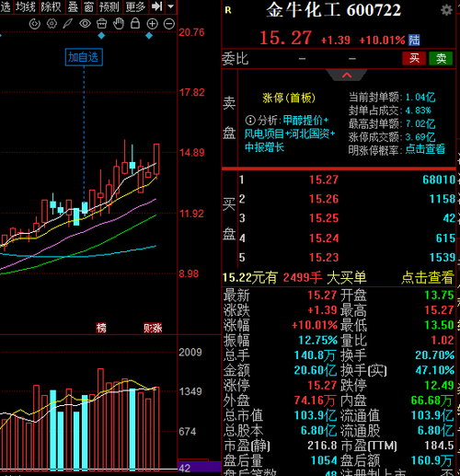Image resolution: width=460 pixels, height=476 pixels.
Task: Select buy level 2 price 15.26
Action: (324, 199)
